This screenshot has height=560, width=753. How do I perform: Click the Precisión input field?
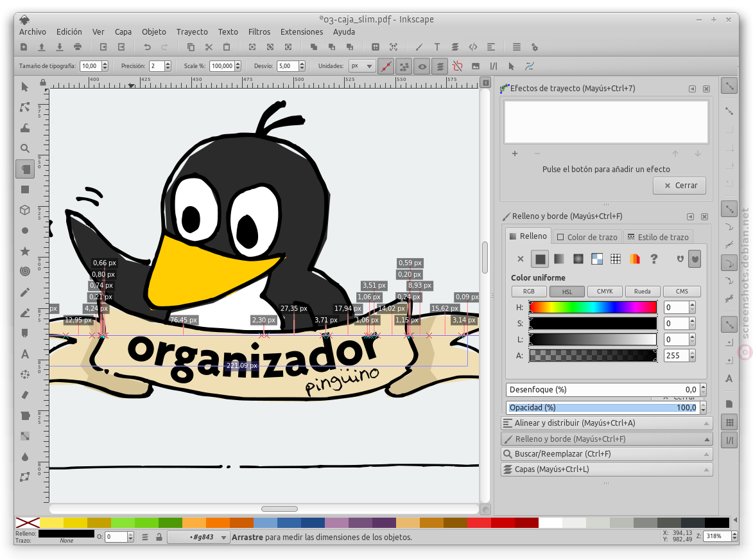[x=157, y=66]
